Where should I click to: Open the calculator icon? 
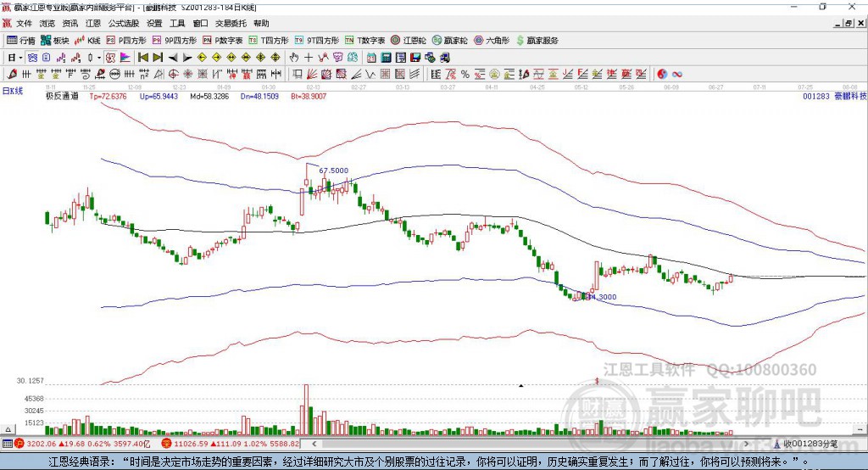click(387, 58)
